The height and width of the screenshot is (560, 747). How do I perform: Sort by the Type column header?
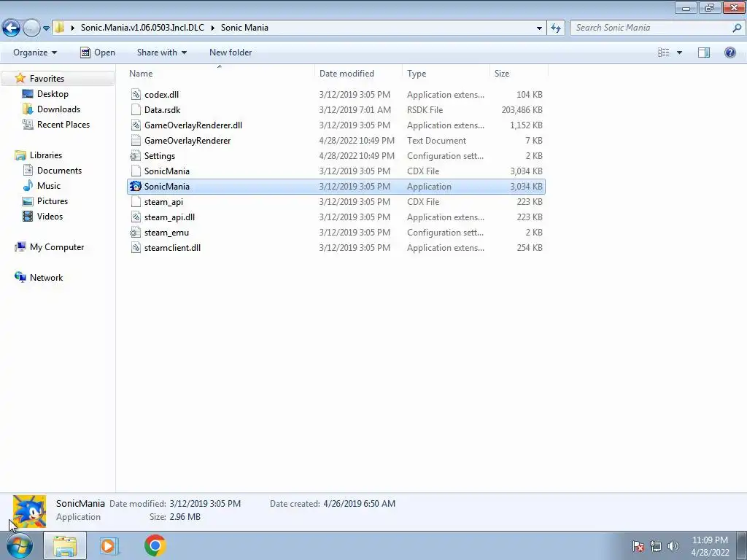click(417, 74)
